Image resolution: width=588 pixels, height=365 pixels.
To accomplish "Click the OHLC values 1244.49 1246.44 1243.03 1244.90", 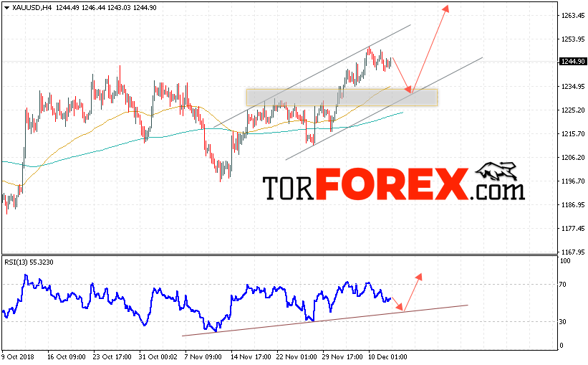I will pyautogui.click(x=106, y=7).
